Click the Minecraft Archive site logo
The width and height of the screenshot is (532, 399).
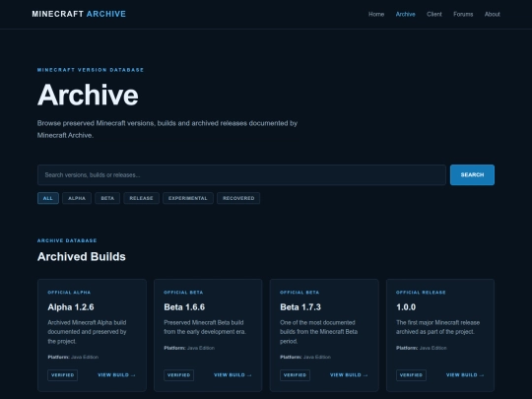click(79, 14)
